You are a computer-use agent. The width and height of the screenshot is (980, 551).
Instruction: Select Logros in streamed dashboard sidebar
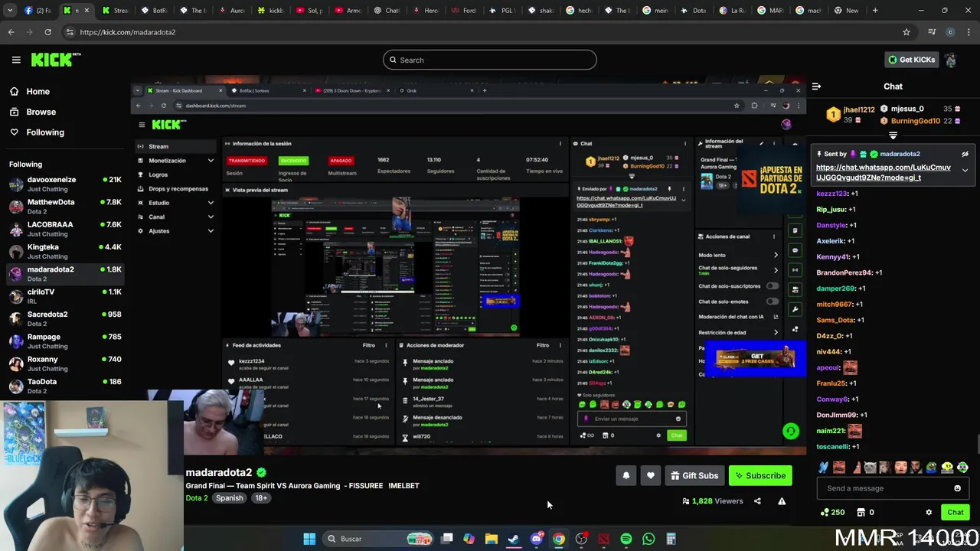158,174
